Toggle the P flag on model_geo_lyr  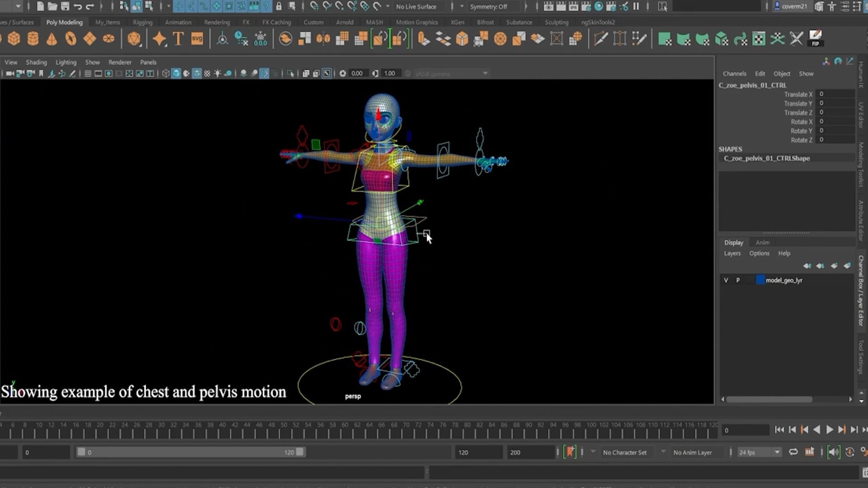[x=738, y=280]
